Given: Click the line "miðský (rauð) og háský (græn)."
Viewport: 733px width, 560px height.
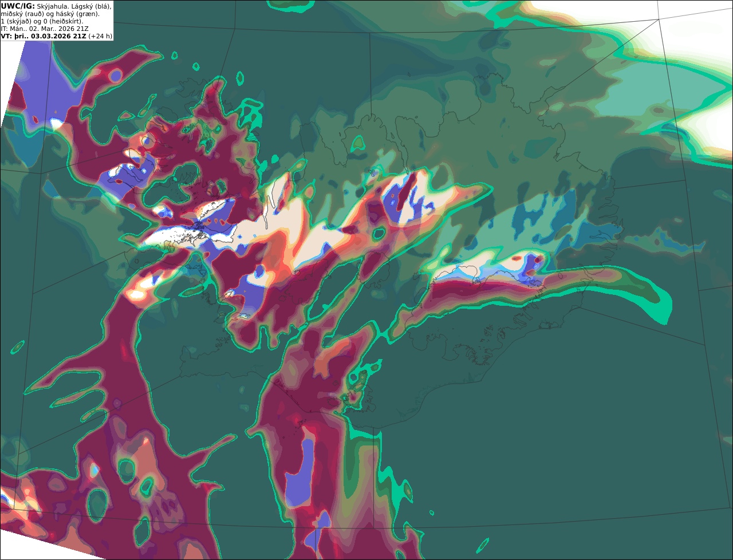Looking at the screenshot, I should [x=50, y=14].
